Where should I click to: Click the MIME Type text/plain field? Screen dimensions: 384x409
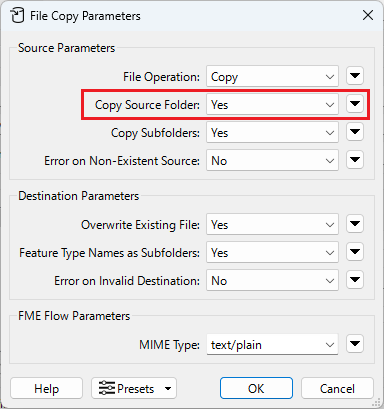click(x=272, y=345)
